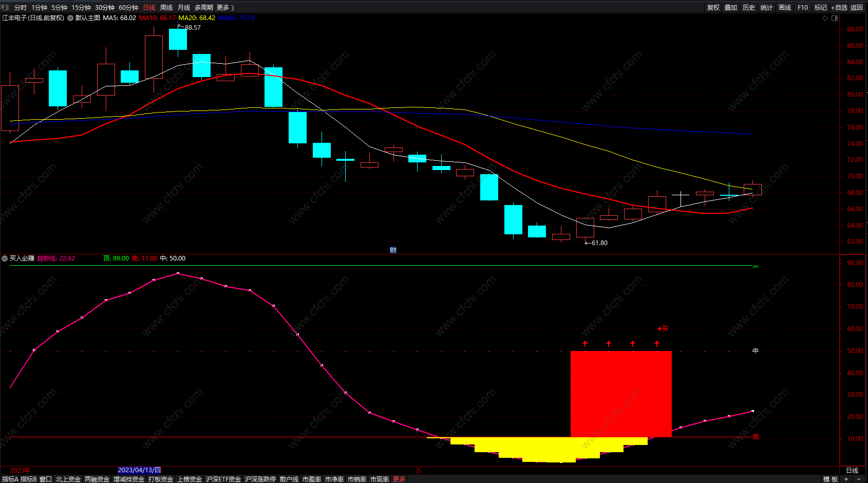
Task: Click the 财 finance marker on the chart
Action: [x=393, y=250]
